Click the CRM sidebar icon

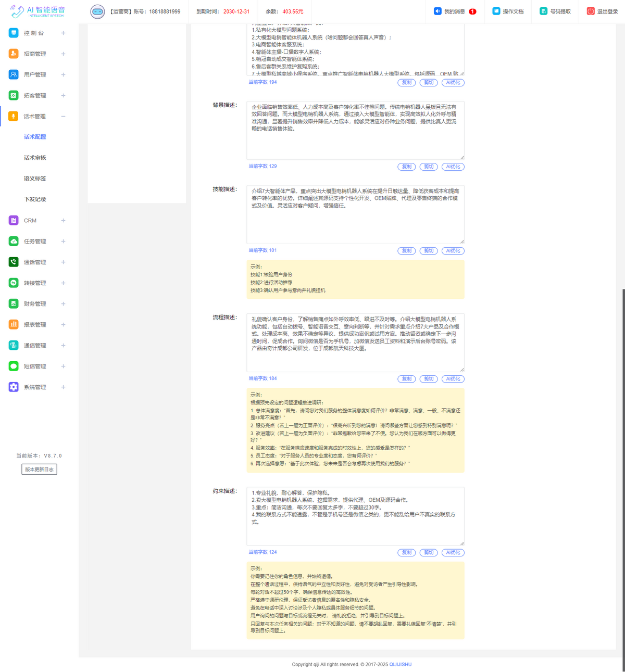tap(14, 220)
